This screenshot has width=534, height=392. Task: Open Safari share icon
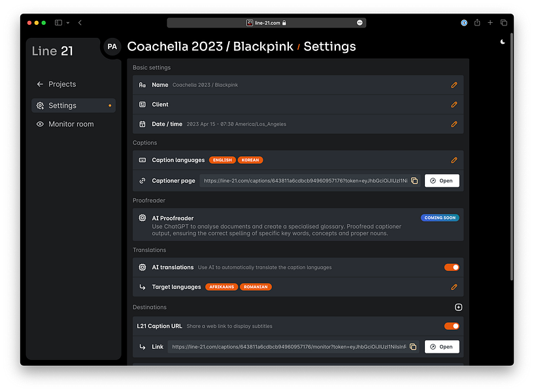pyautogui.click(x=477, y=22)
